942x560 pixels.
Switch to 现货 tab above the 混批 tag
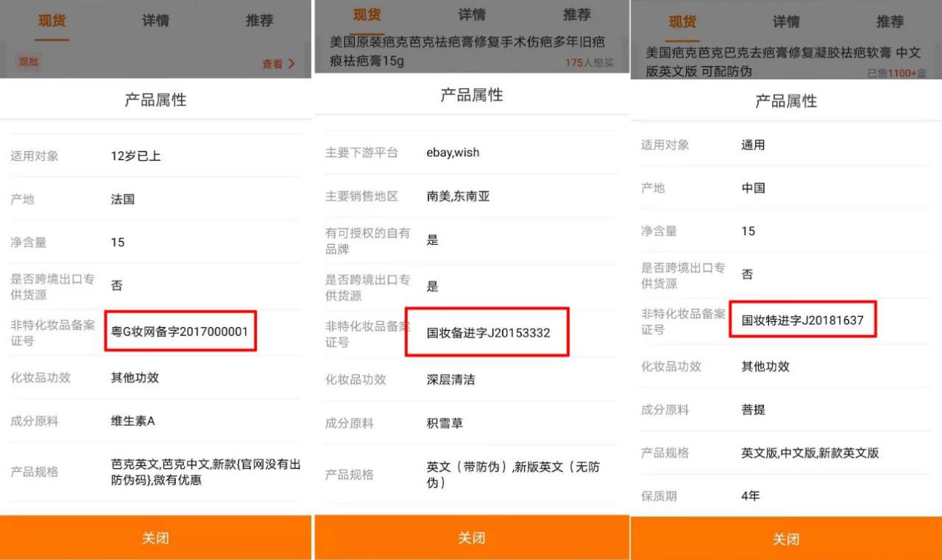click(x=51, y=21)
